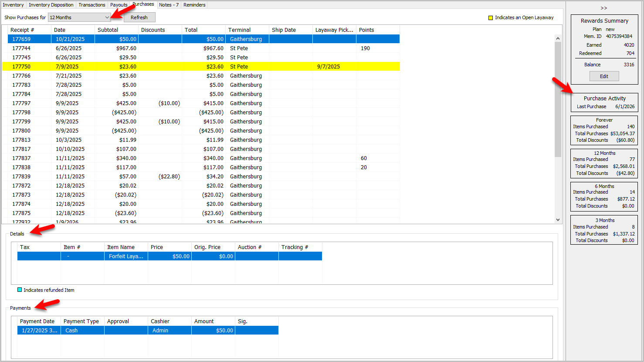This screenshot has height=362, width=644.
Task: Click the Terminal column header
Action: pyautogui.click(x=247, y=30)
